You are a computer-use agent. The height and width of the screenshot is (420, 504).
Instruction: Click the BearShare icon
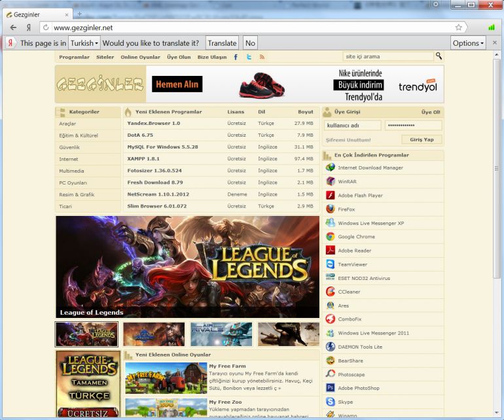point(330,360)
